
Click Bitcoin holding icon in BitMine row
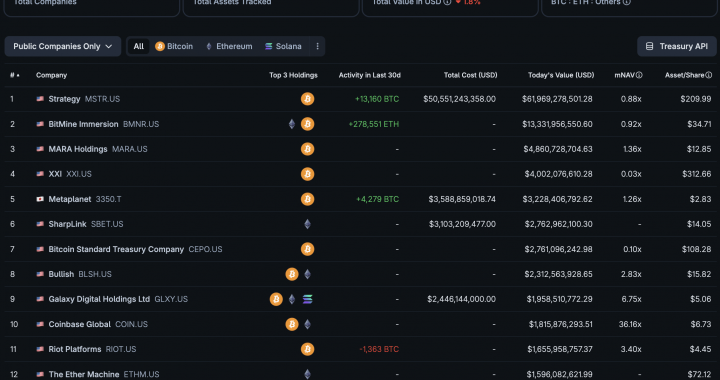[x=308, y=124]
